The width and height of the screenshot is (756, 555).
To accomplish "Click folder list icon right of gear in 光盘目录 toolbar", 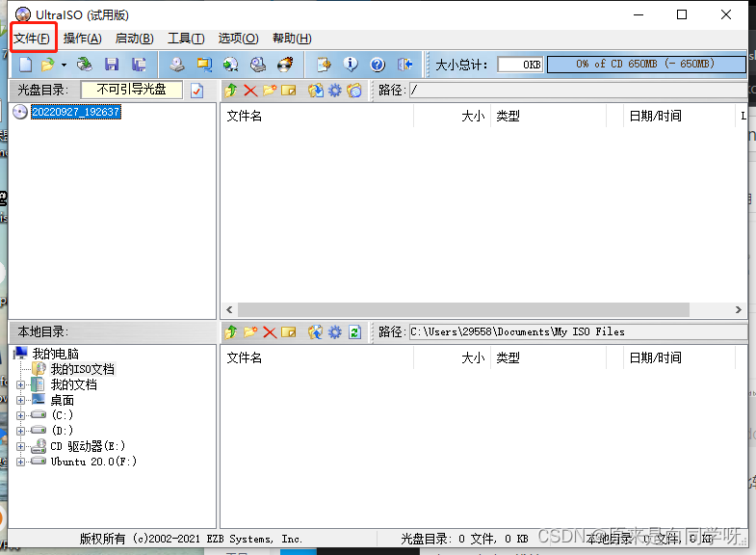I will [354, 91].
